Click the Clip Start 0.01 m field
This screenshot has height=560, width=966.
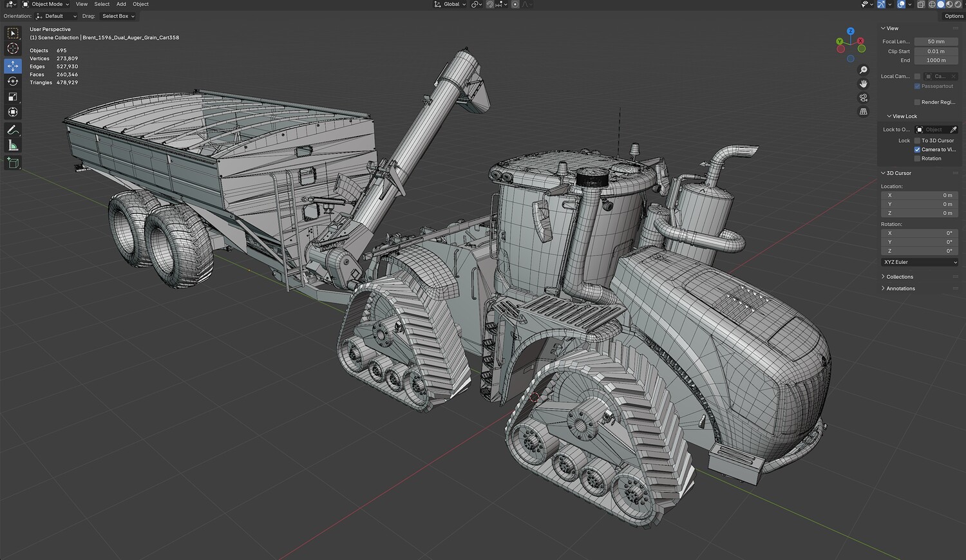(936, 51)
